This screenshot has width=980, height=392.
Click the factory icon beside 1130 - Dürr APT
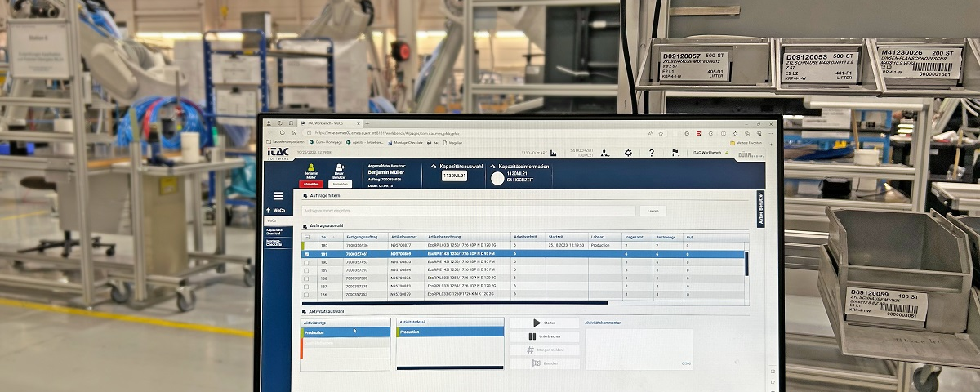pyautogui.click(x=553, y=153)
